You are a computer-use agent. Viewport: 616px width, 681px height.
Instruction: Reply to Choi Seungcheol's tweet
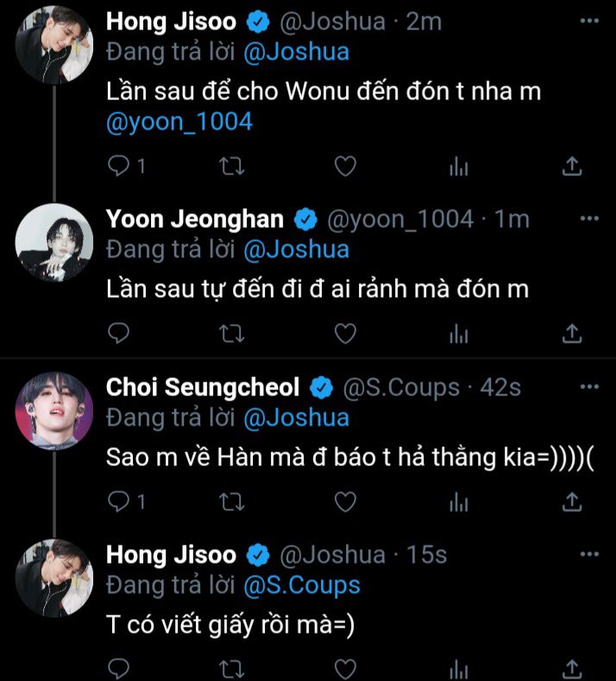click(118, 501)
